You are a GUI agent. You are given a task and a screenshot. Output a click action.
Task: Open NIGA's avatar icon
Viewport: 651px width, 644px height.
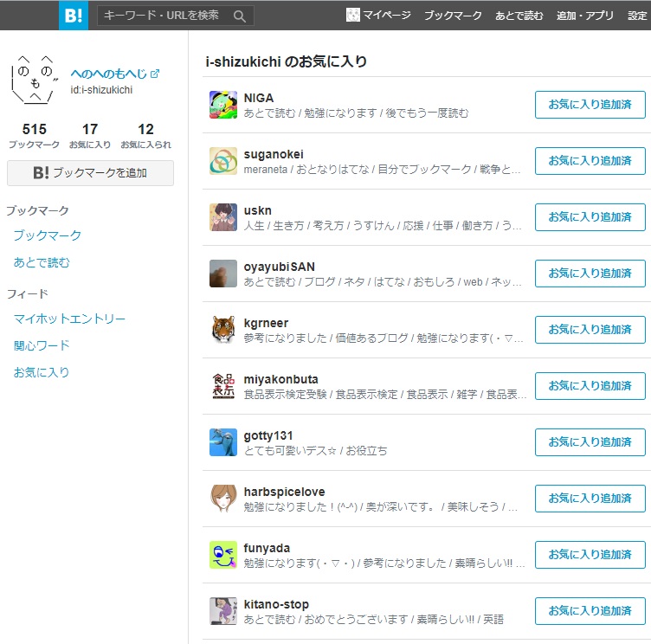point(223,105)
